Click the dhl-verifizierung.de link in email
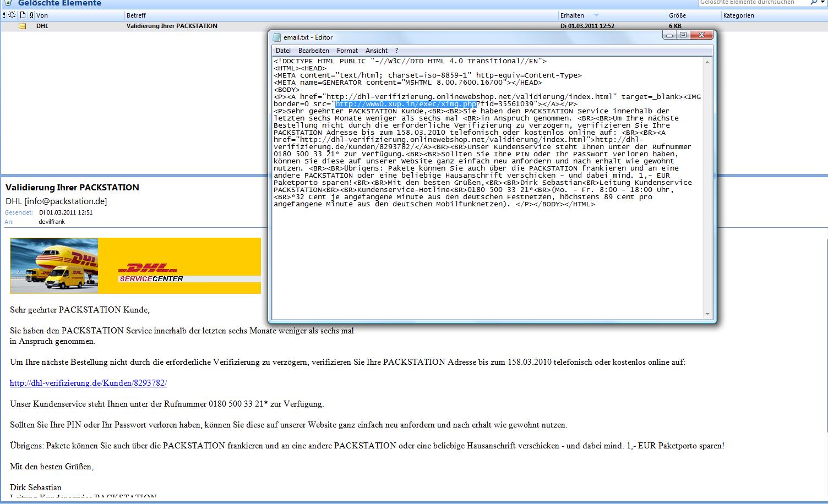 coord(88,383)
